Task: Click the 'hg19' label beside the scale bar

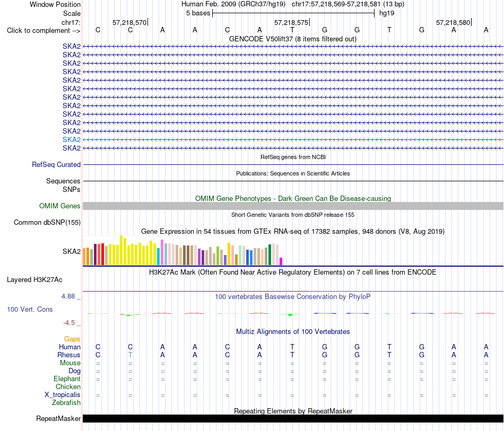Action: (x=387, y=13)
